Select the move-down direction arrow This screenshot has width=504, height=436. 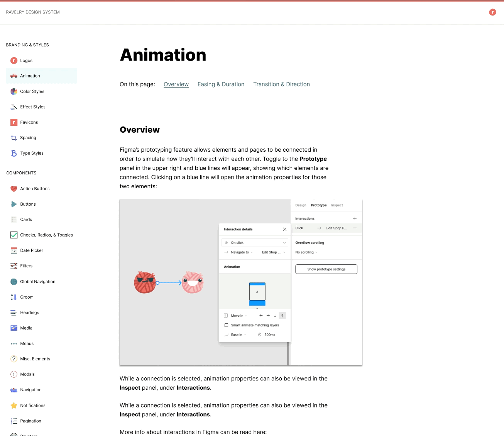275,316
